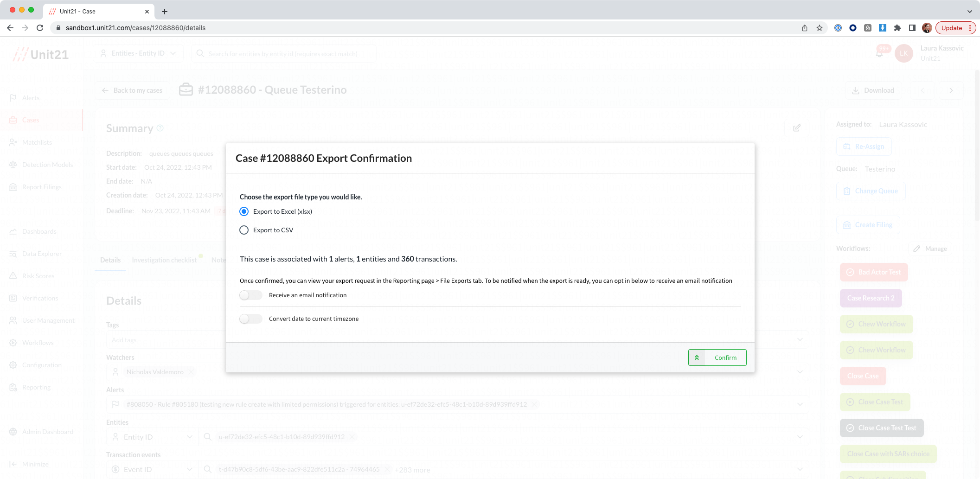Open Entities - Entity ID dropdown
The image size is (980, 479).
138,53
